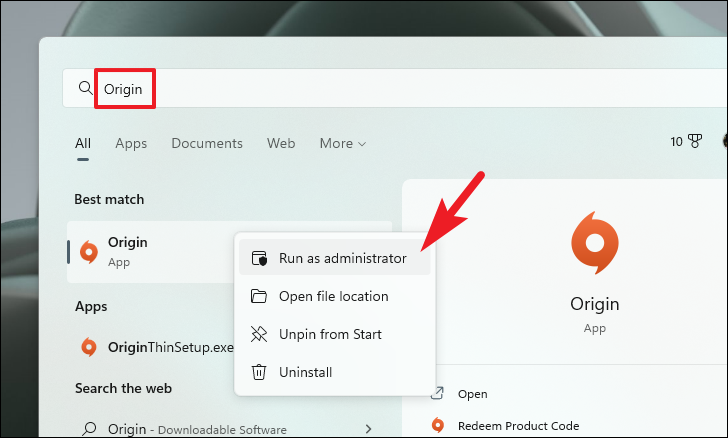Click the Best match heading
This screenshot has height=438, width=728.
click(x=109, y=199)
